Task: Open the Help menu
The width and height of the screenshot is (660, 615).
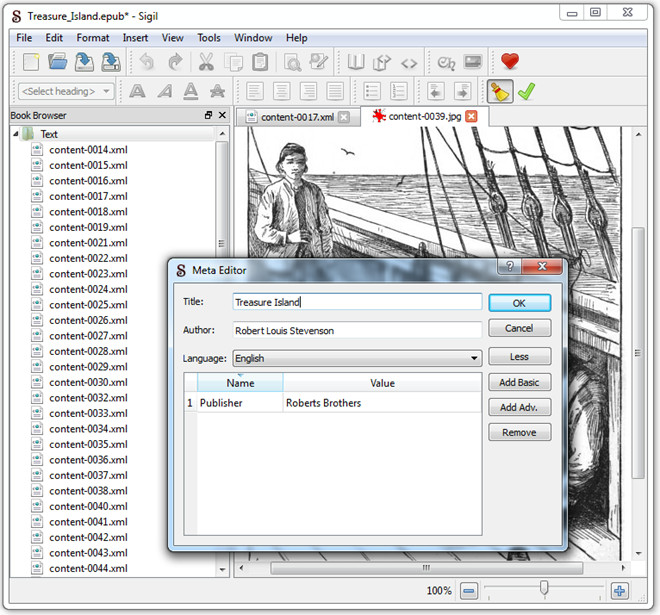Action: (x=296, y=38)
